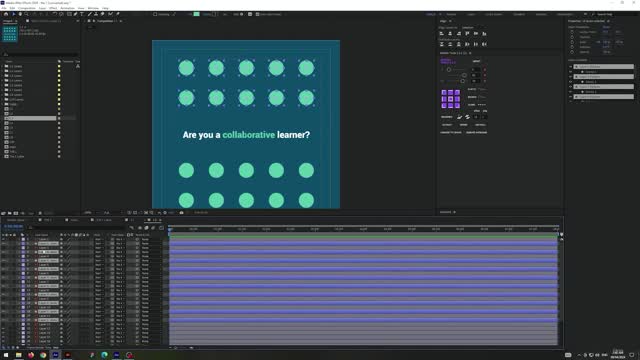This screenshot has width=640, height=360.
Task: Toggle the Opacity stopwatch in Properties
Action: 572,52
